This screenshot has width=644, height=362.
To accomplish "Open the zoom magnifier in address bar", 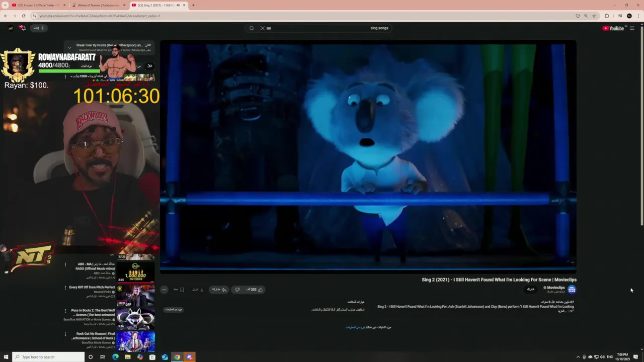I will click(x=586, y=16).
